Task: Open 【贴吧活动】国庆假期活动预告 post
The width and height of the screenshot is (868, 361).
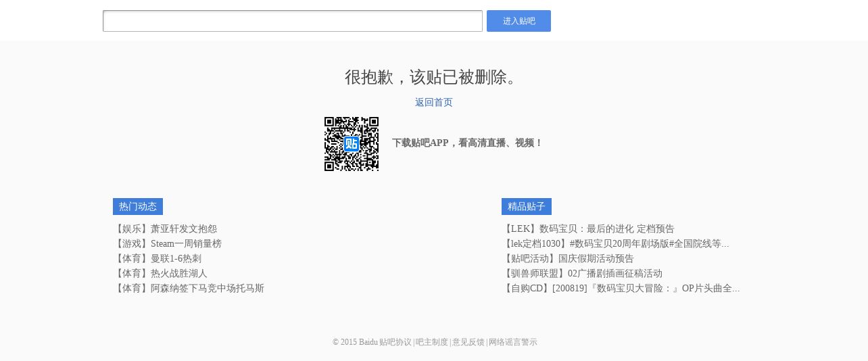Action: click(568, 258)
